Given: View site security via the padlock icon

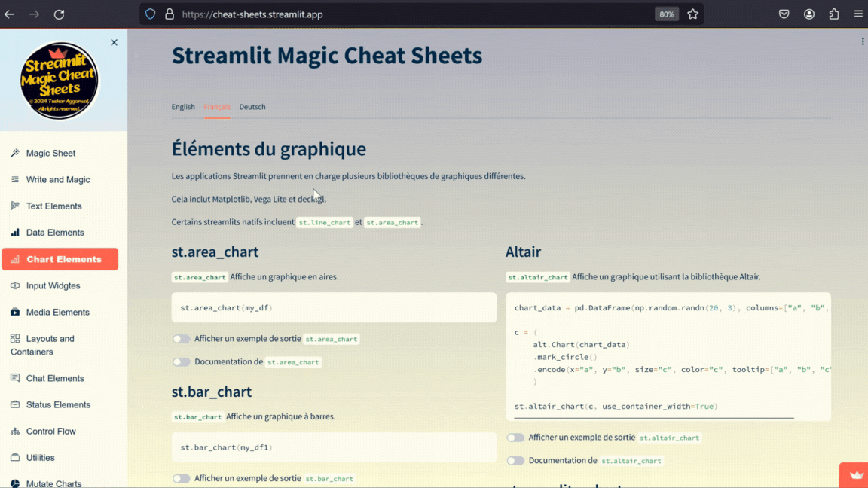Looking at the screenshot, I should (170, 14).
